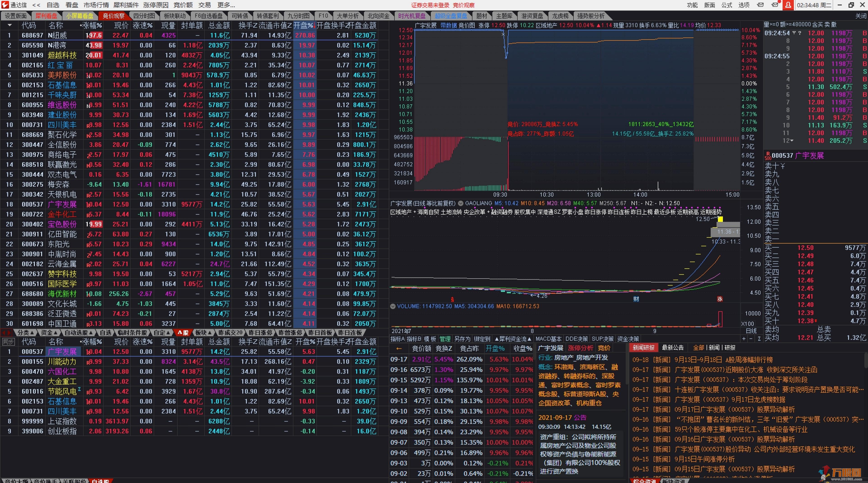
Task: Click the 另存为 button under chart
Action: coord(462,339)
